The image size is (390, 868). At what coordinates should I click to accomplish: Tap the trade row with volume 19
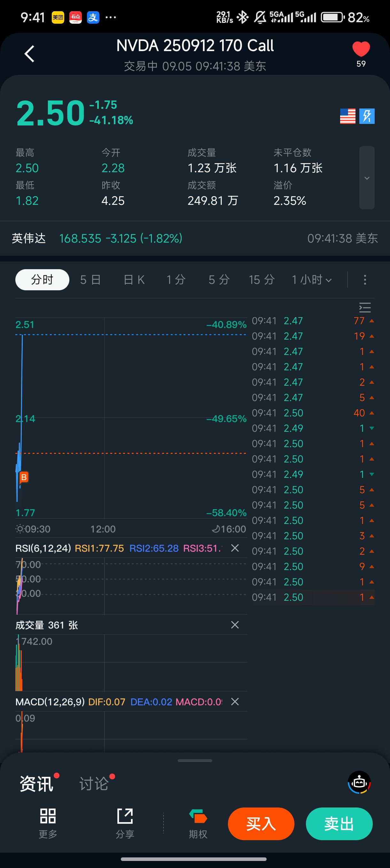tap(313, 336)
